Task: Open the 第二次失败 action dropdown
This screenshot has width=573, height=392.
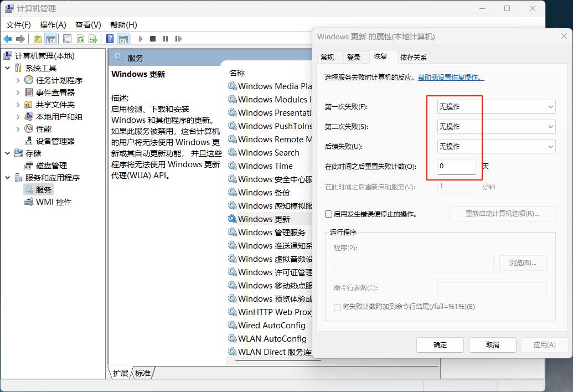Action: coord(496,127)
